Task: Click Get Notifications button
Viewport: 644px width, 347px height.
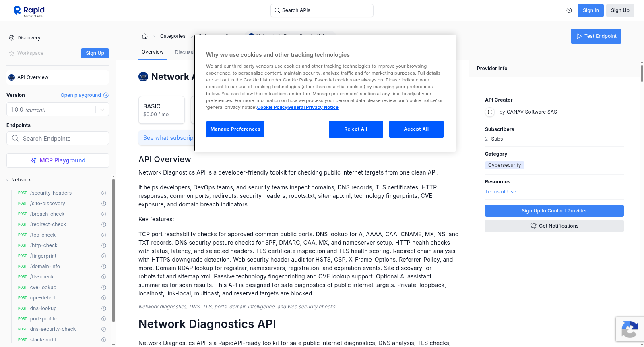Action: pyautogui.click(x=554, y=226)
